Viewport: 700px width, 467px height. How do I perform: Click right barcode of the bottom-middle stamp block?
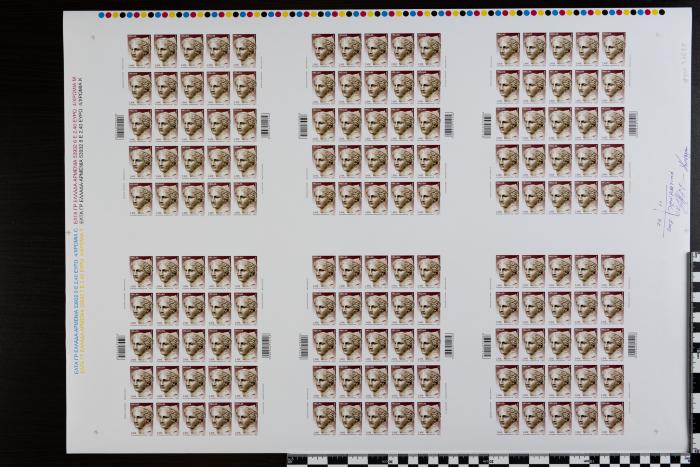coord(449,345)
